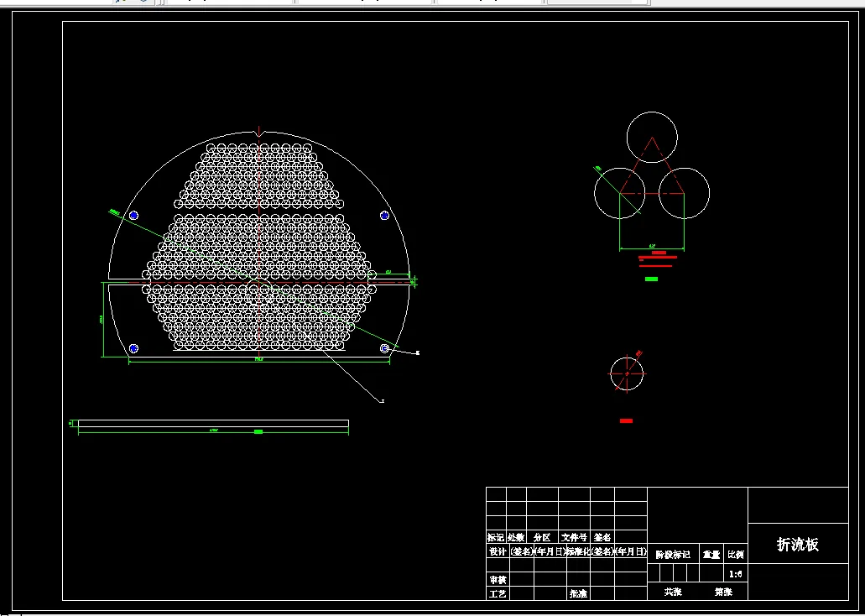
Task: Click the '签名' header cell
Action: (x=602, y=537)
